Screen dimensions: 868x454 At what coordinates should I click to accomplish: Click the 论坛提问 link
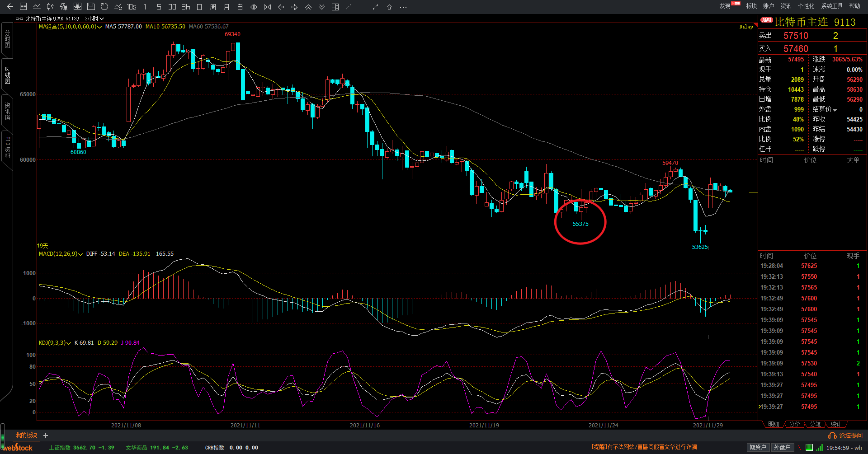[x=845, y=435]
